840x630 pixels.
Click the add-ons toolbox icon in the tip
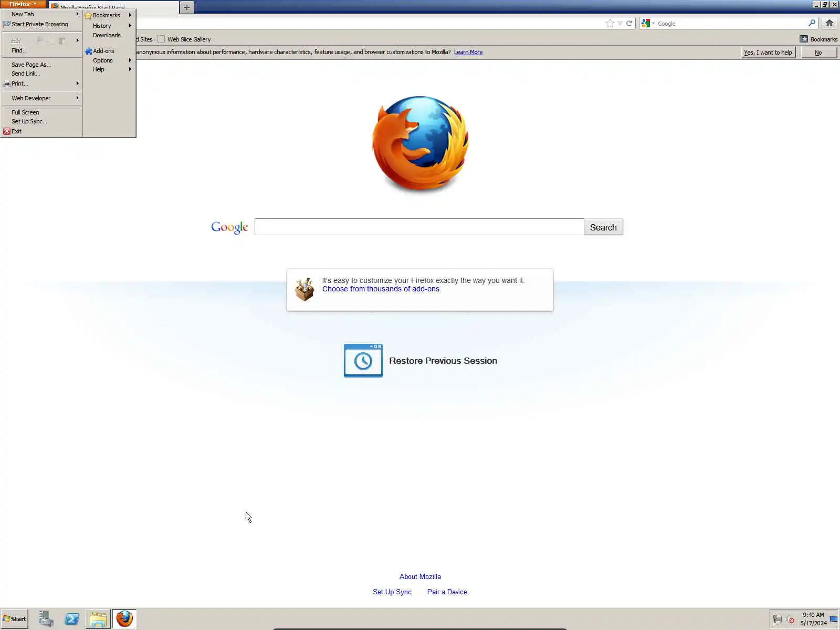pyautogui.click(x=304, y=289)
